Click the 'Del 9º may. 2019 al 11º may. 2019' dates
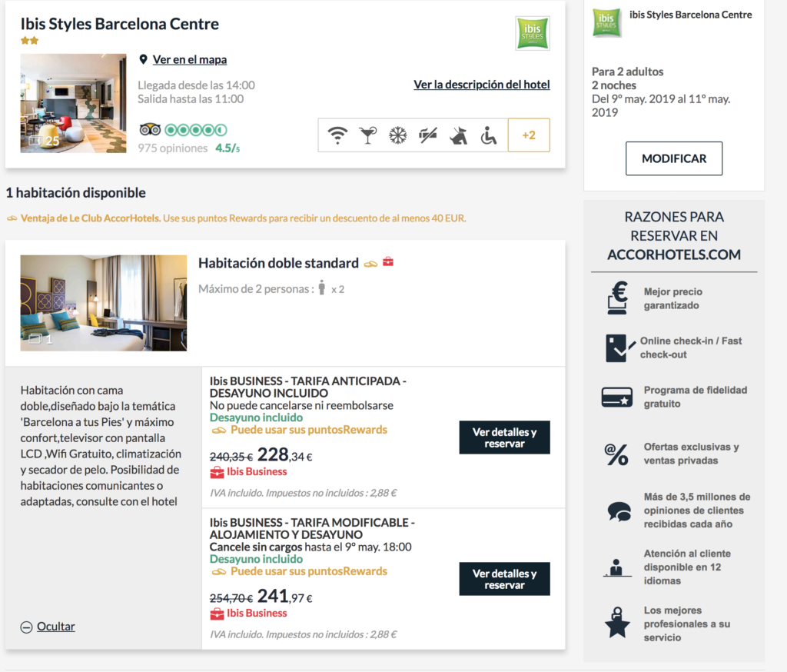787x672 pixels. click(661, 105)
